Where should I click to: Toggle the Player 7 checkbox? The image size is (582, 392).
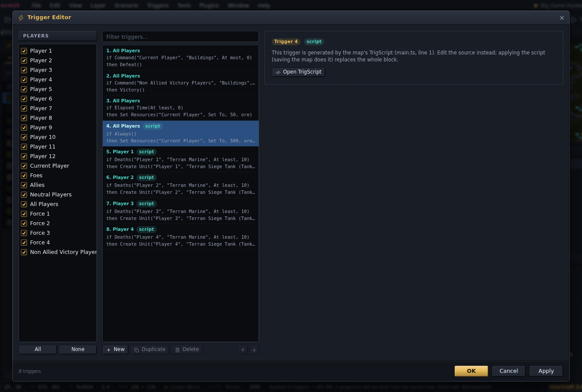tap(24, 108)
